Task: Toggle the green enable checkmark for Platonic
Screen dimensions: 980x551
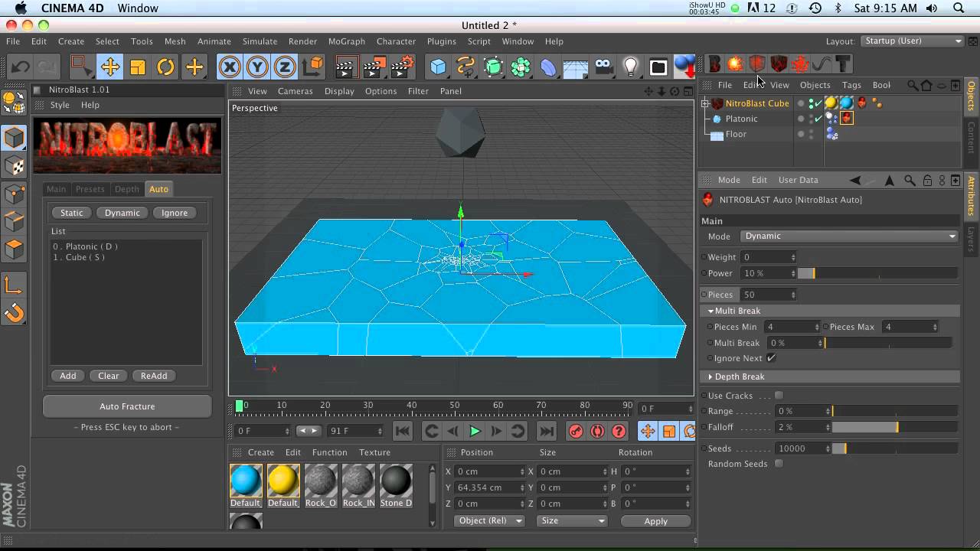Action: [818, 119]
